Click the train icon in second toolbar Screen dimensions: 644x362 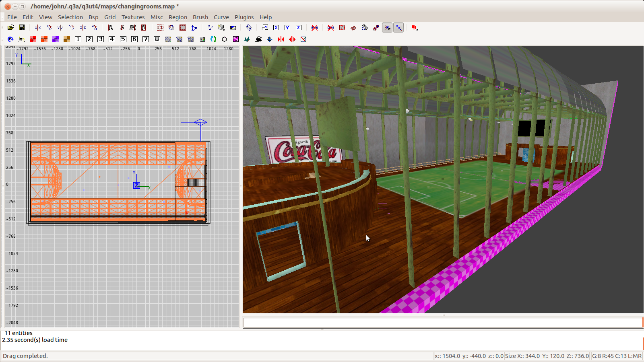[258, 39]
